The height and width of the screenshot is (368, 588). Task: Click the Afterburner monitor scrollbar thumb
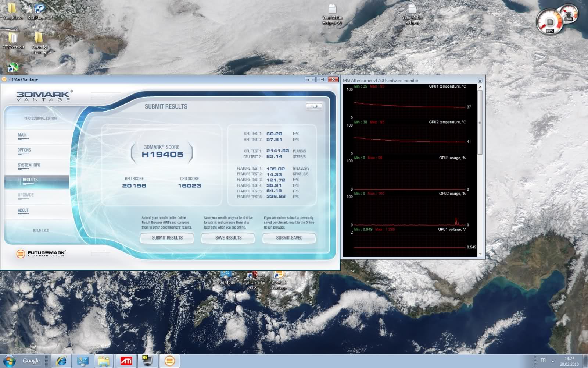click(x=480, y=122)
